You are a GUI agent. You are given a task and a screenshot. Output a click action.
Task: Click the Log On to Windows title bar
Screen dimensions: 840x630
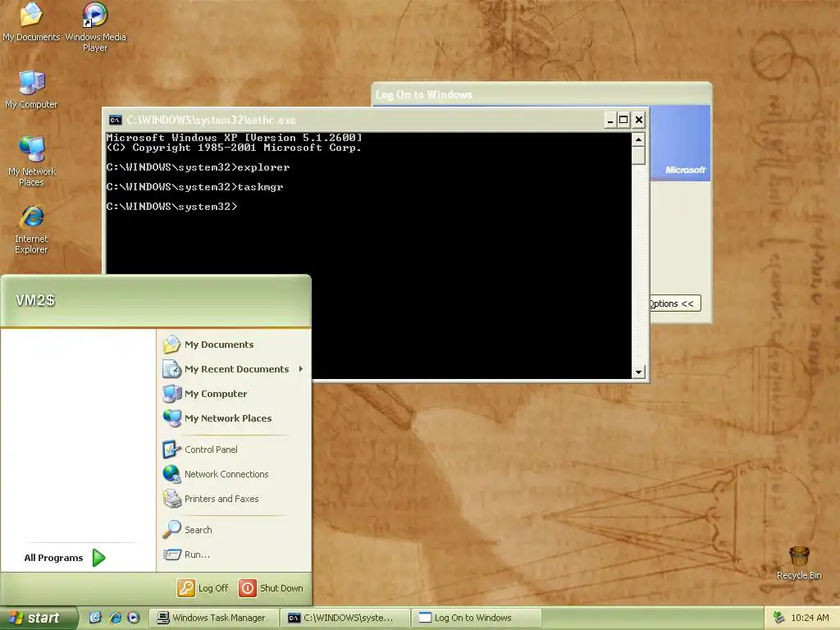[x=541, y=95]
